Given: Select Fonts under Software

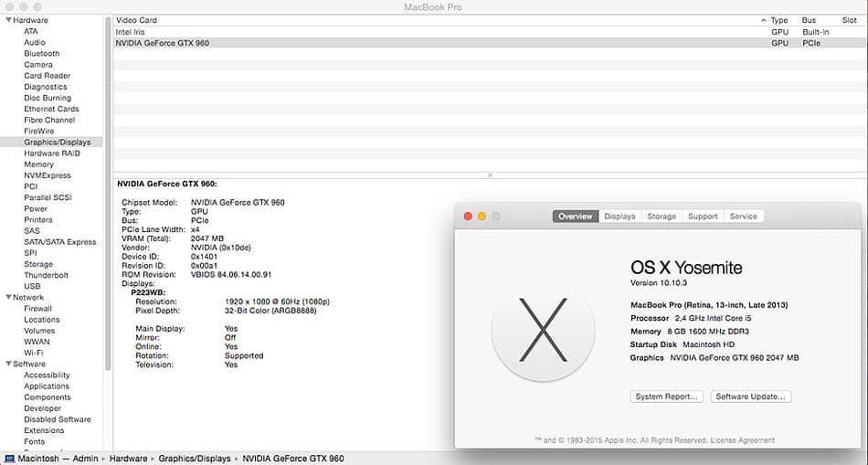Looking at the screenshot, I should [35, 441].
